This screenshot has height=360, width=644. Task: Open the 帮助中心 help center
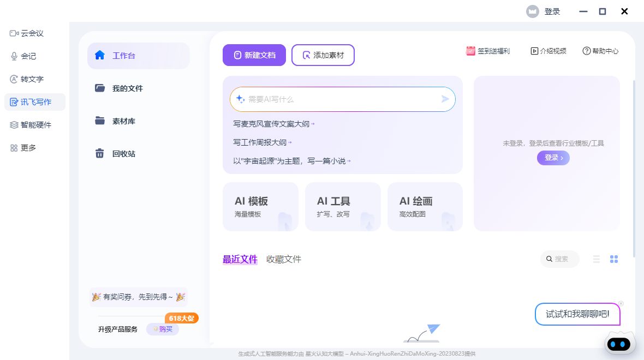(x=600, y=51)
